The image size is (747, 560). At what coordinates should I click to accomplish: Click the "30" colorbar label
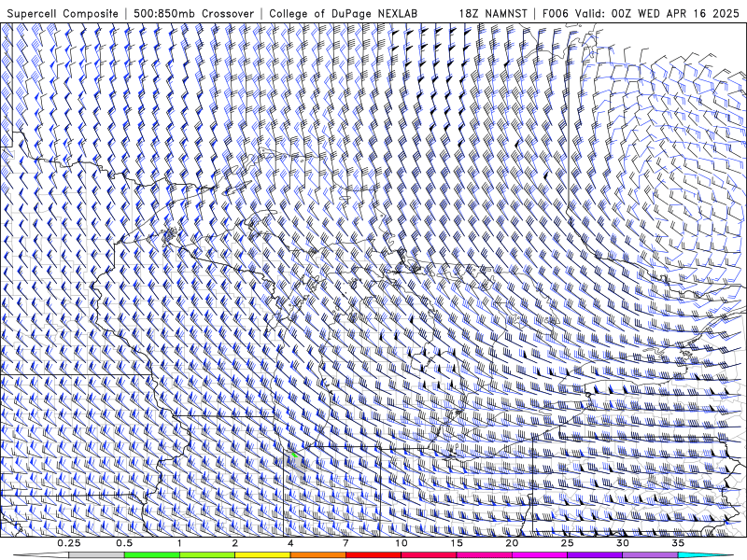point(622,543)
